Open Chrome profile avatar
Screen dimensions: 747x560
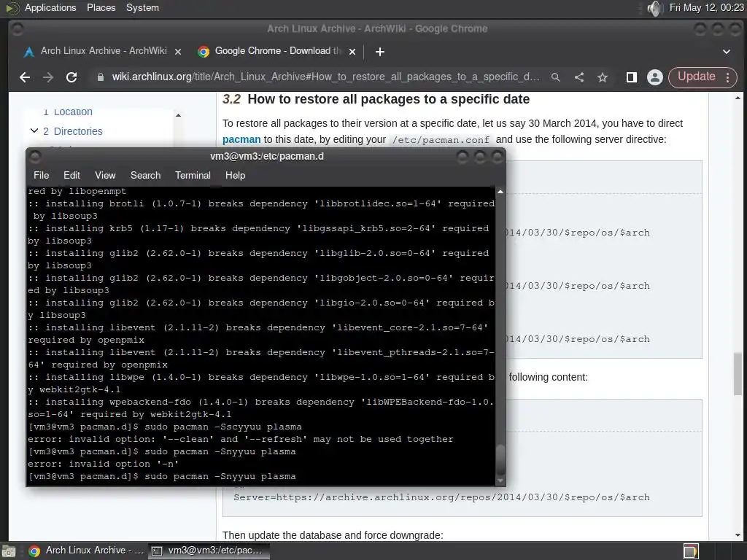[655, 77]
